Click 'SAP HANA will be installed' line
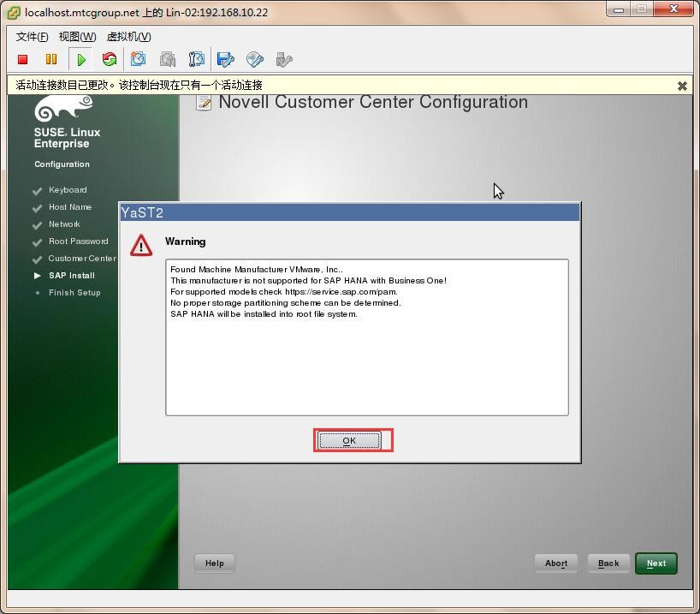This screenshot has height=614, width=700. pos(264,314)
